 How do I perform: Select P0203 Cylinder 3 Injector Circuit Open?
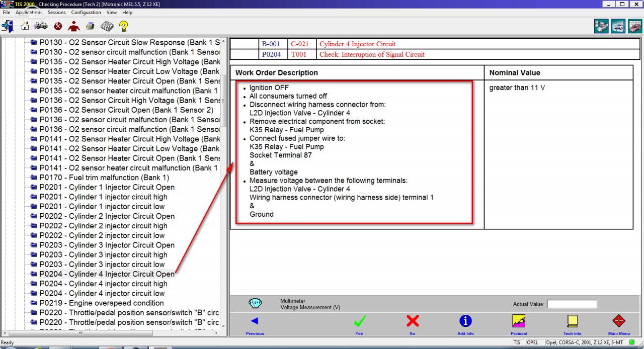[x=107, y=245]
